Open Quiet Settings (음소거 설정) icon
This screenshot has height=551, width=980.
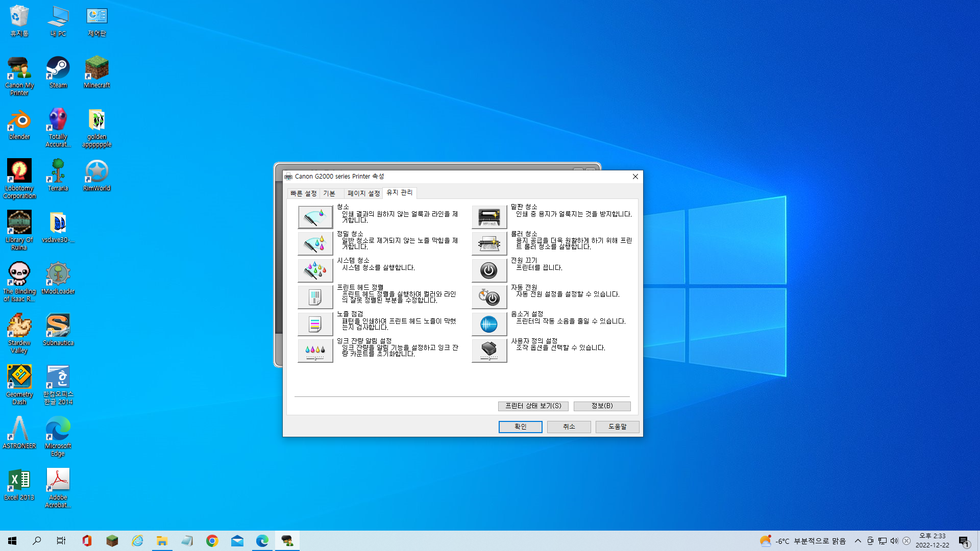coord(489,323)
